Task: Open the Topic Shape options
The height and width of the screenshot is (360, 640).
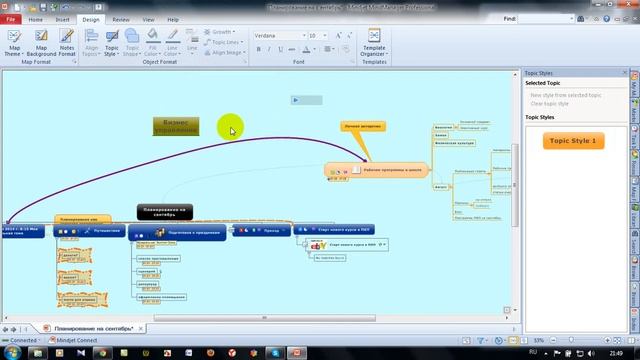Action: click(132, 43)
